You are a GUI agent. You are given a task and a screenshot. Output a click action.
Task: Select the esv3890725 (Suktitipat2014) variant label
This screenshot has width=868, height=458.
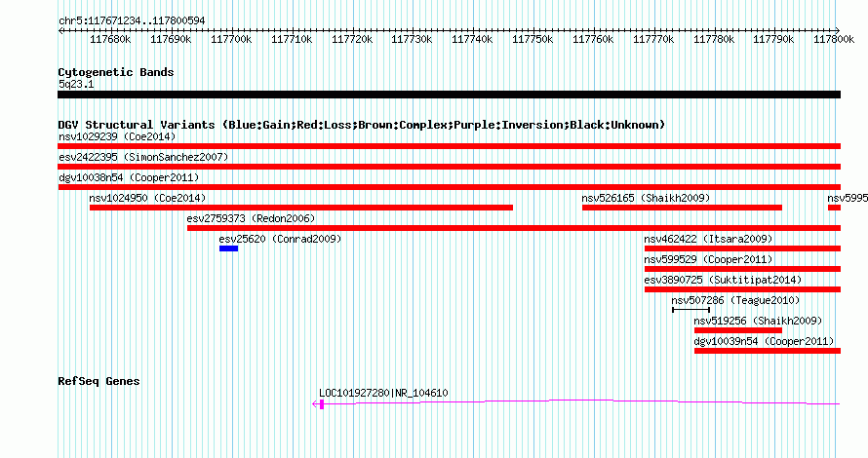coord(723,280)
